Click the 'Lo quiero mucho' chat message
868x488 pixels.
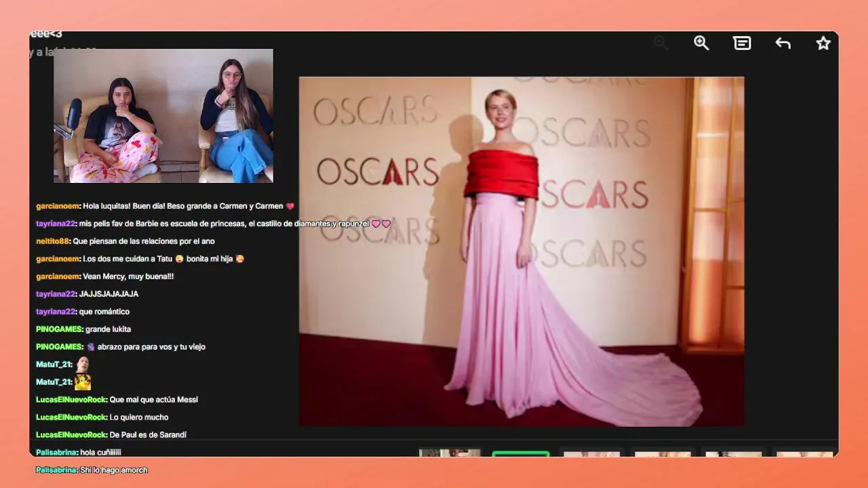click(102, 418)
